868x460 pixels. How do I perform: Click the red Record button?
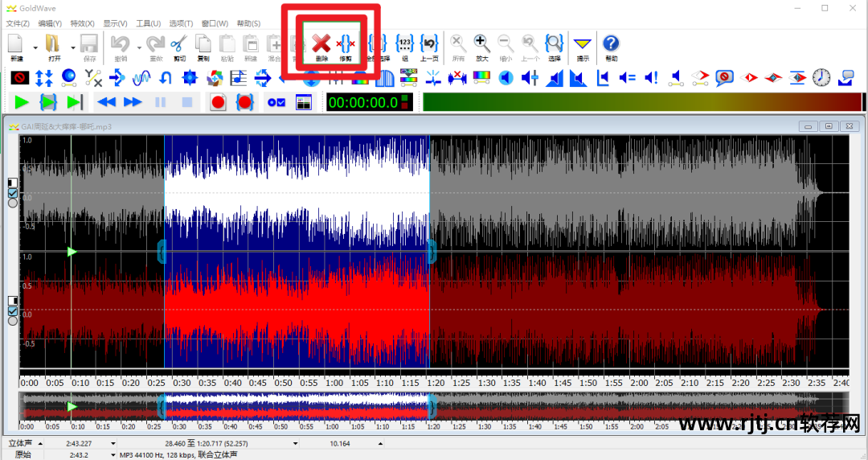coord(217,102)
